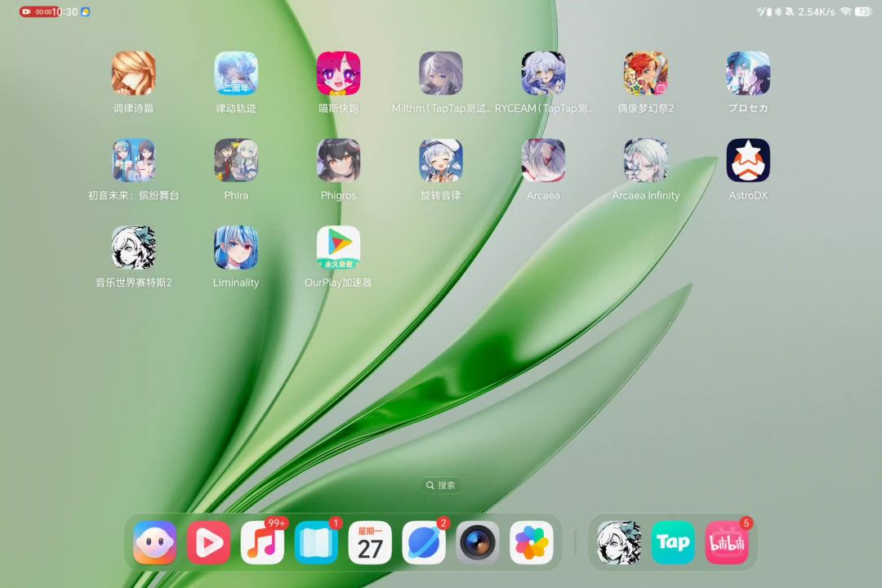Tap the battery level indicator
Screen dimensions: 882x588
click(x=863, y=11)
